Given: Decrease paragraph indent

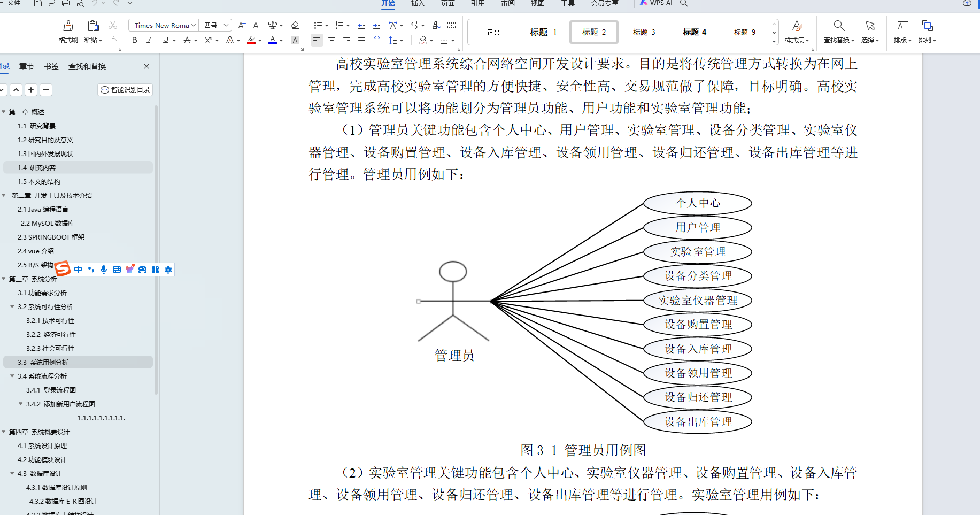Looking at the screenshot, I should point(362,25).
